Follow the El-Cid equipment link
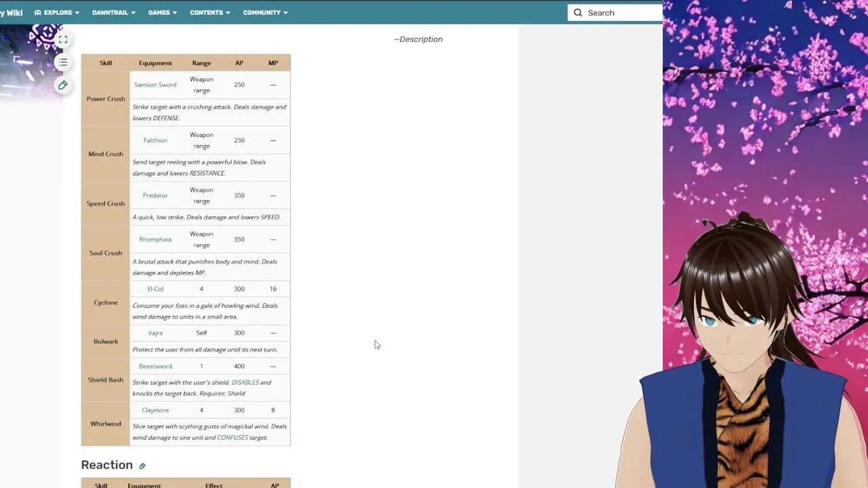This screenshot has height=488, width=868. (x=155, y=289)
